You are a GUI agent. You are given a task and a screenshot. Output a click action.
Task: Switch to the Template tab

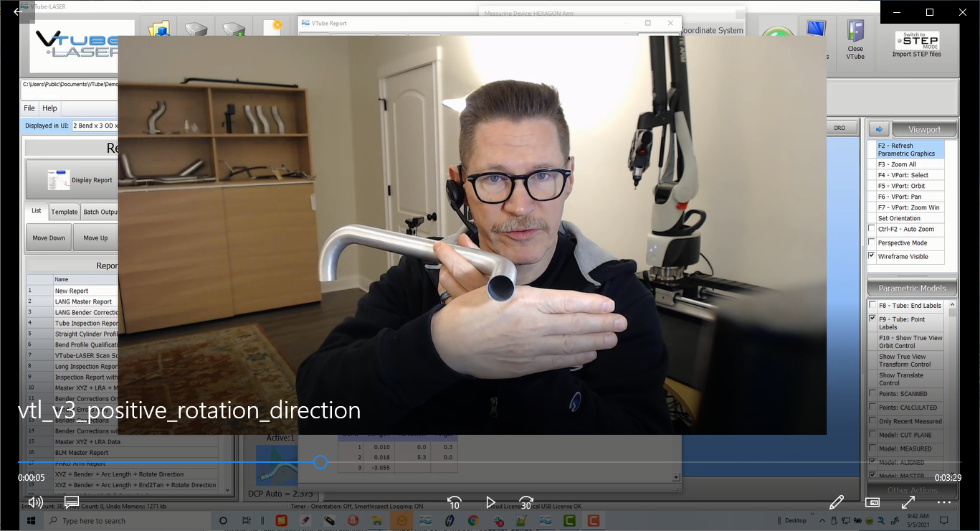coord(64,212)
